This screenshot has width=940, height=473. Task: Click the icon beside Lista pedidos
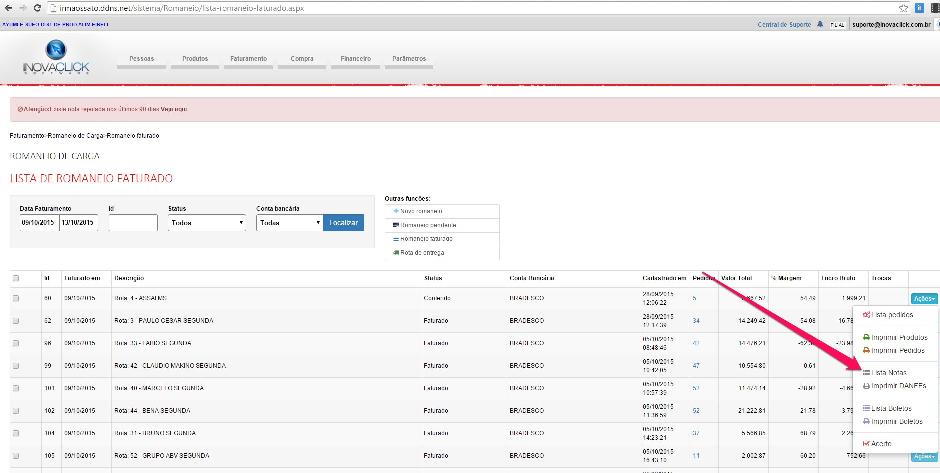pyautogui.click(x=866, y=315)
